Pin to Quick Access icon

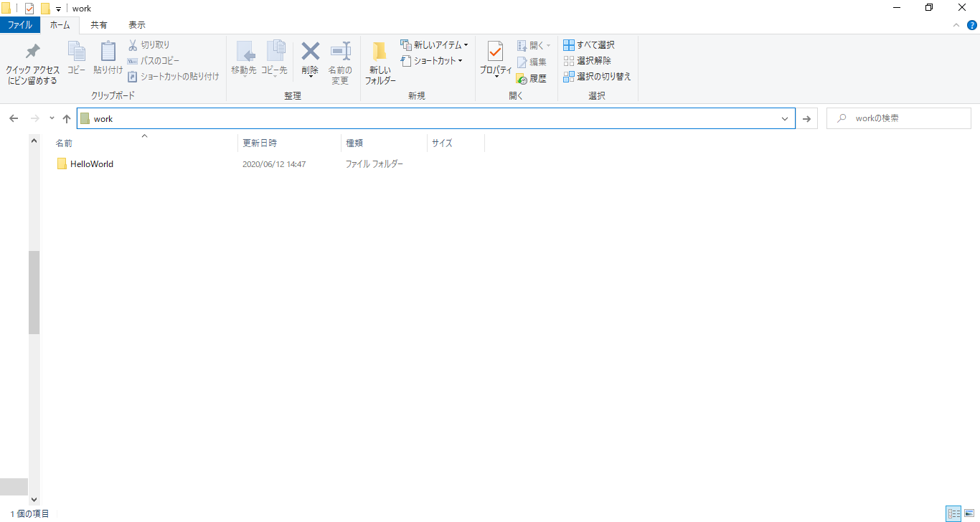(32, 52)
